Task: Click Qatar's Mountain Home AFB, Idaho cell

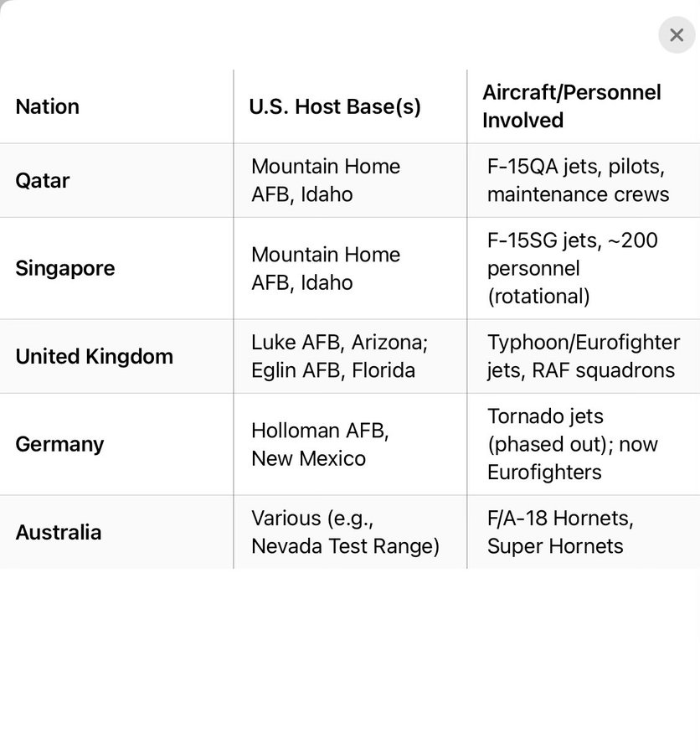Action: (326, 180)
